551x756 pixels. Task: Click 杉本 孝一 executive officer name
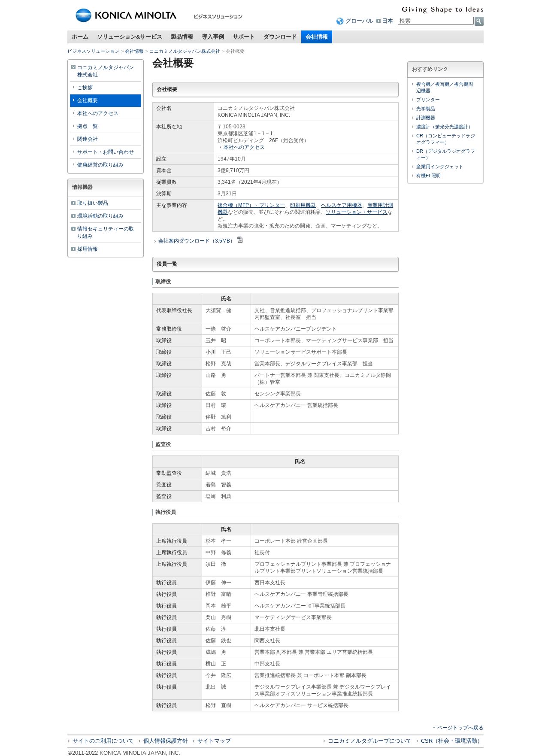click(x=218, y=541)
